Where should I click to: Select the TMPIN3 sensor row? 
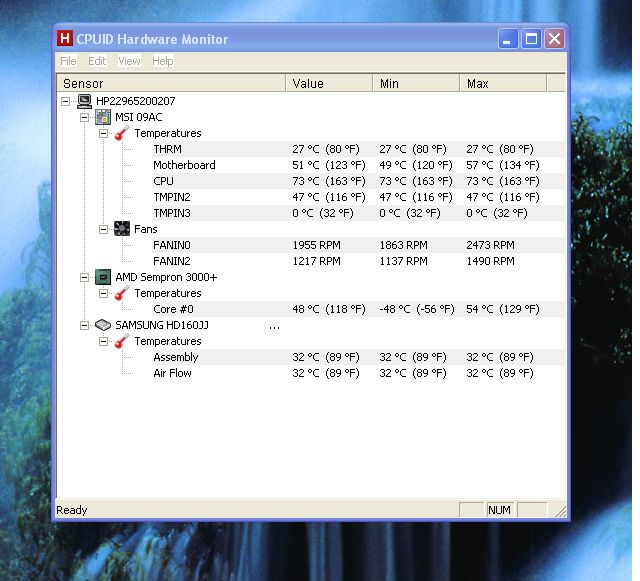[358, 213]
